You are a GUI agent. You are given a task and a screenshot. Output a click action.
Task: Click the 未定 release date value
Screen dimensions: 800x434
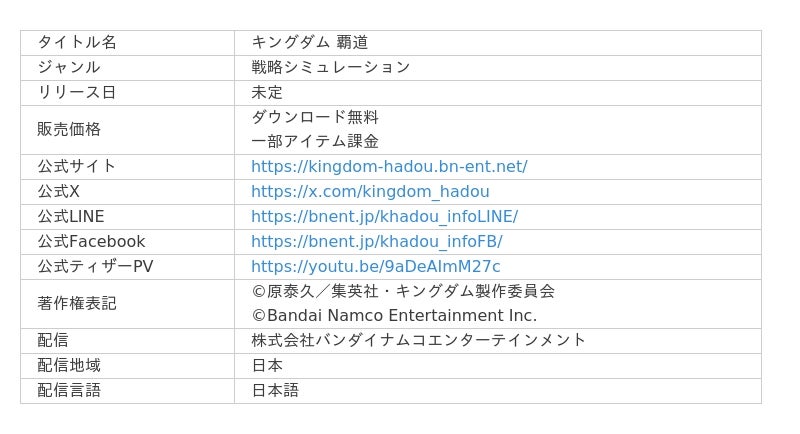[x=267, y=93]
